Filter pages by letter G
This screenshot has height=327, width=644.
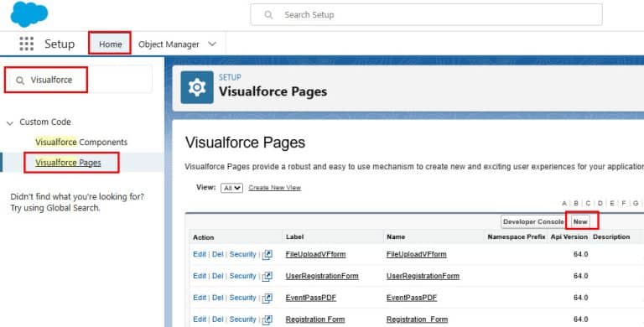[636, 204]
